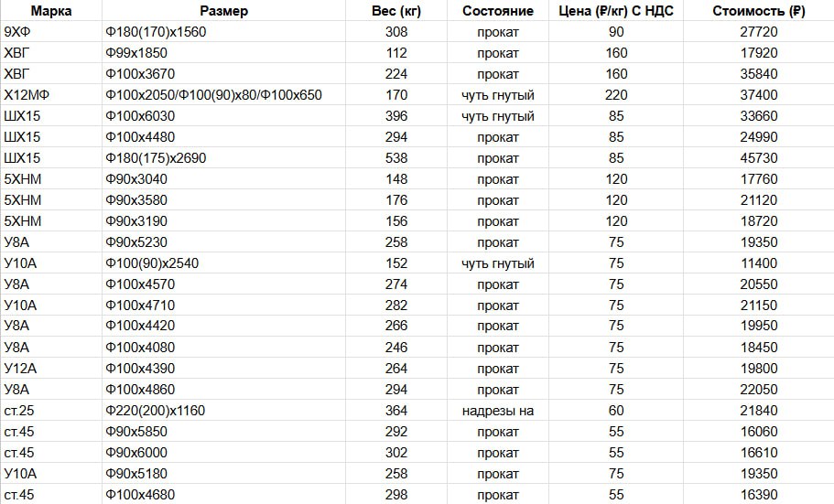Click the cost cell 45730
This screenshot has height=504, width=834.
click(759, 158)
